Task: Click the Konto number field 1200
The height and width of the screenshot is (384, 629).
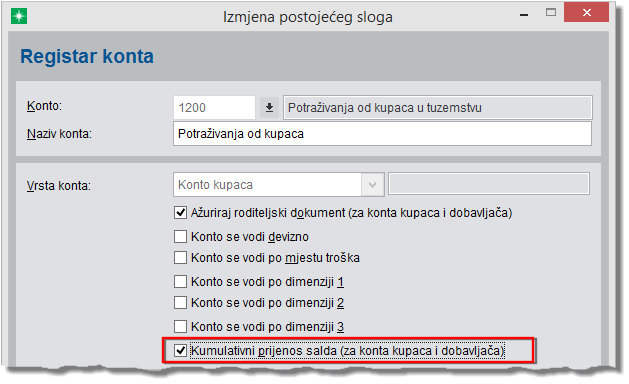Action: point(214,108)
